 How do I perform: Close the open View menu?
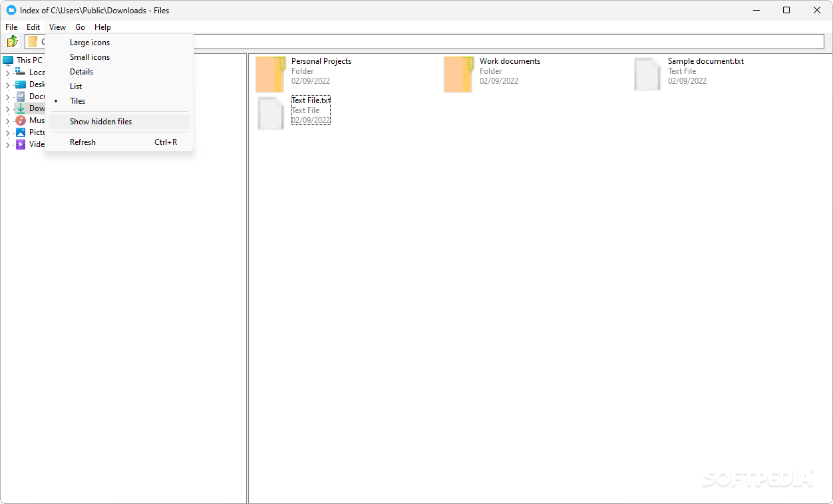tap(57, 27)
